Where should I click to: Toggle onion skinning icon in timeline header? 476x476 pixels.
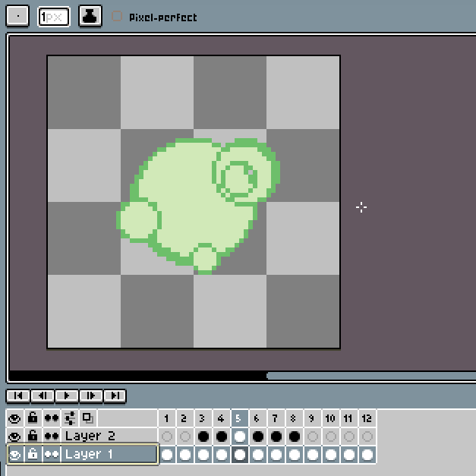(x=88, y=418)
